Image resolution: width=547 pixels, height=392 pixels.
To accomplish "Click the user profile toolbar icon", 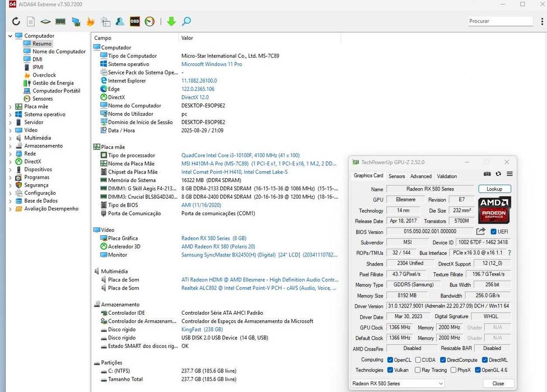I will [x=120, y=22].
